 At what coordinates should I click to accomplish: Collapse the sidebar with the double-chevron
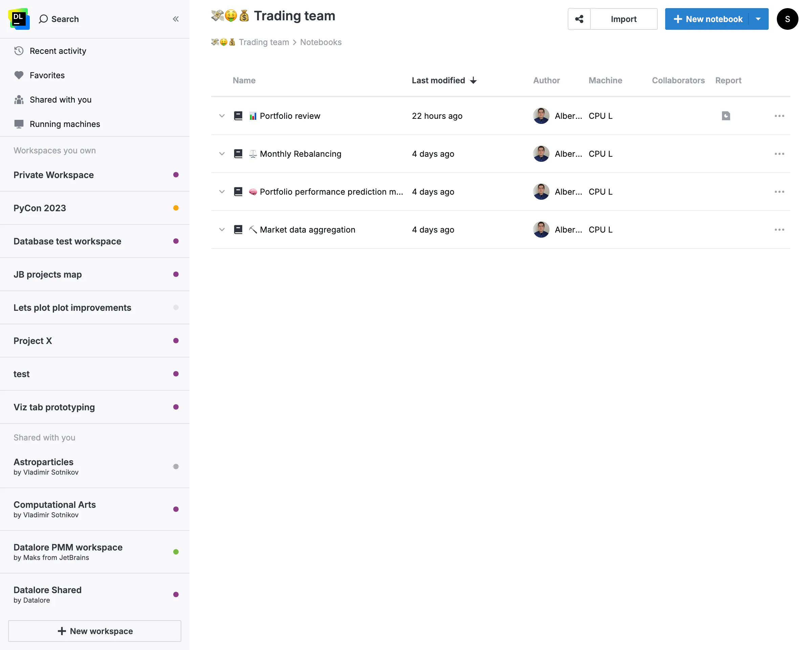tap(176, 19)
